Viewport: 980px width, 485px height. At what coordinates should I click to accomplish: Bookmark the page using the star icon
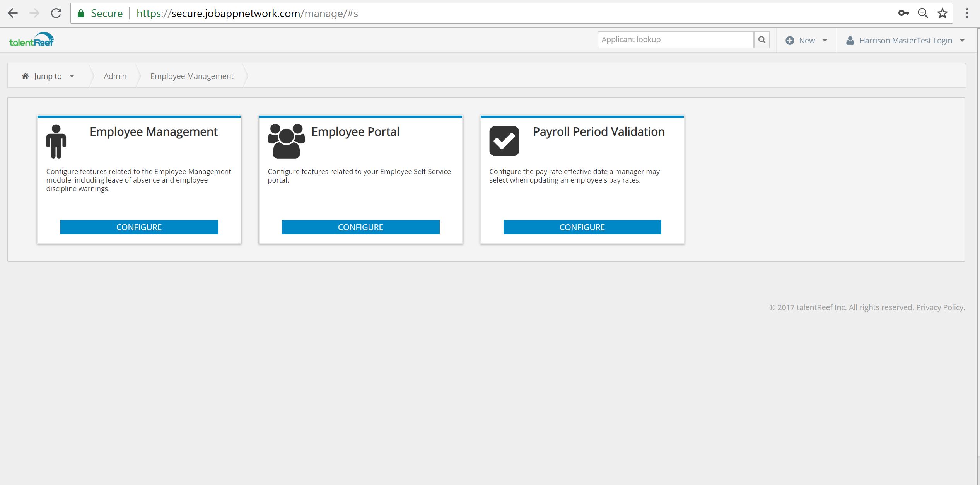(942, 13)
